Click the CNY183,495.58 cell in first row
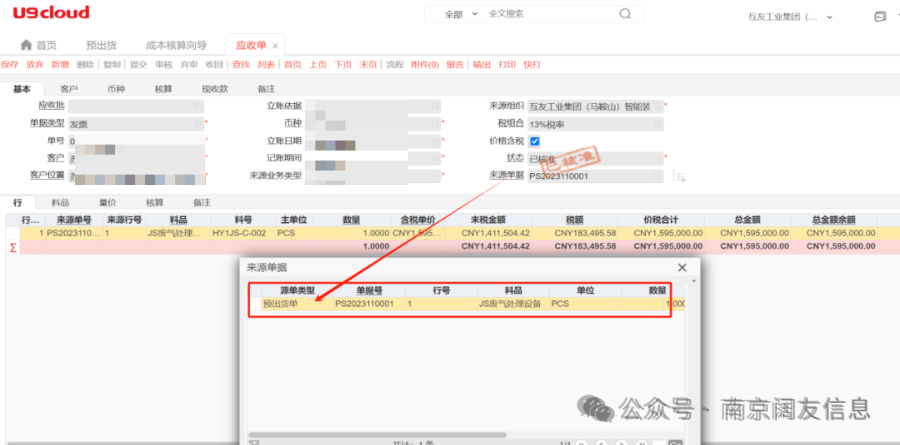 (x=575, y=233)
